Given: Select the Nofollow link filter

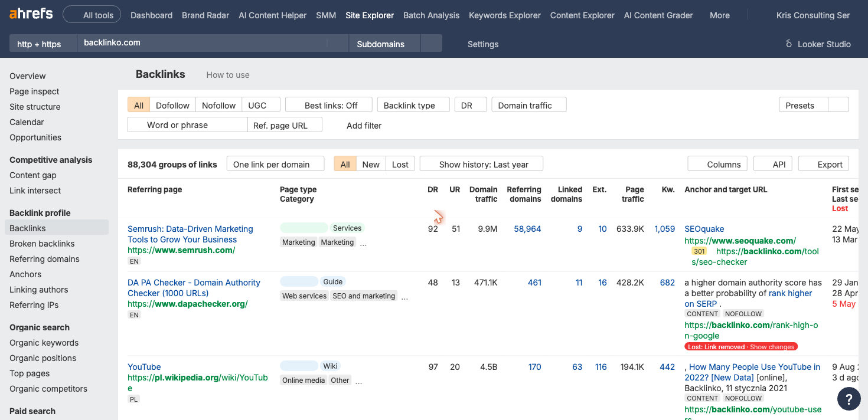Looking at the screenshot, I should [x=218, y=105].
